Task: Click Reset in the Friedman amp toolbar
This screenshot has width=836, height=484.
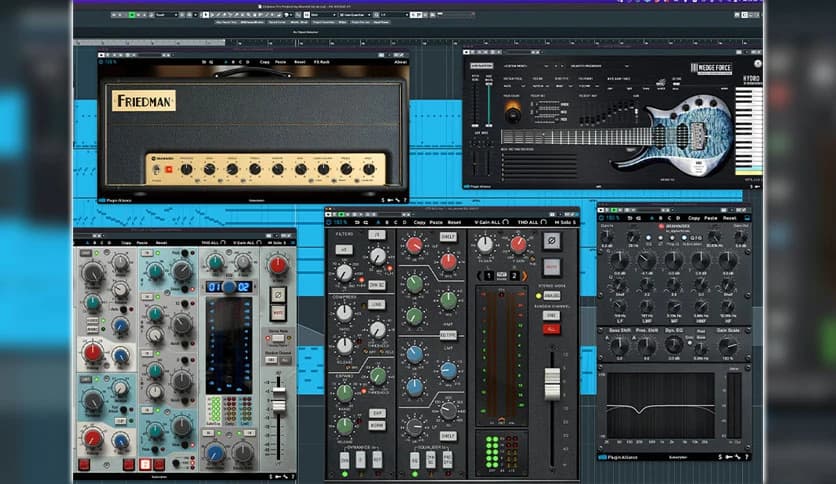Action: click(300, 62)
